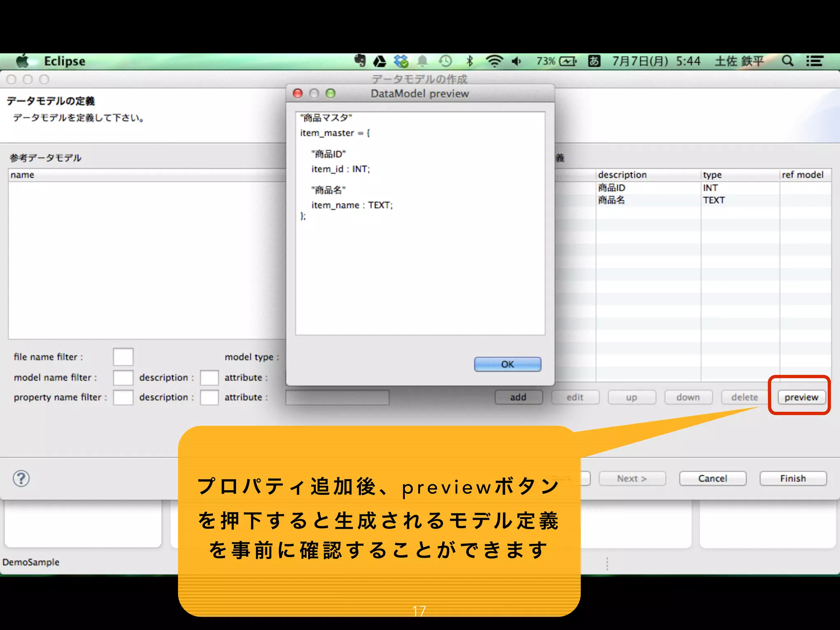Click the text field left of add button
Screen dimensions: 840x630
tap(338, 397)
